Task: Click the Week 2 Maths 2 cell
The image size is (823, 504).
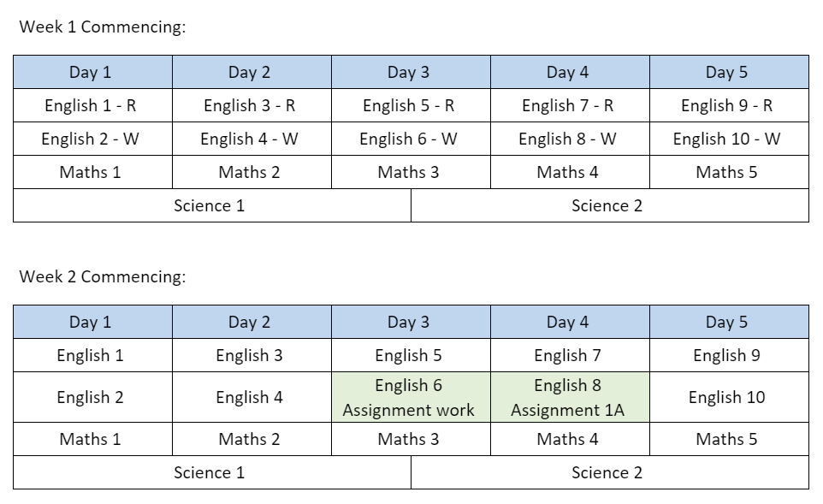Action: point(252,439)
